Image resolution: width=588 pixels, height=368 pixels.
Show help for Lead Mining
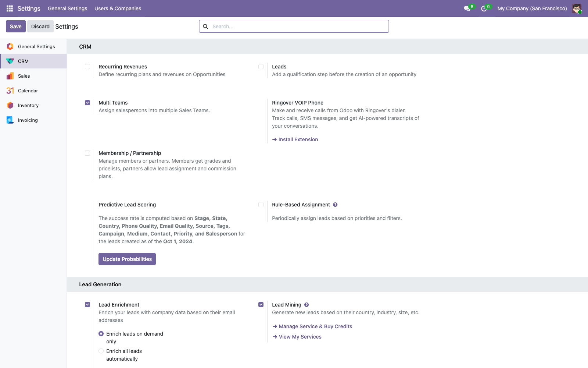tap(306, 305)
